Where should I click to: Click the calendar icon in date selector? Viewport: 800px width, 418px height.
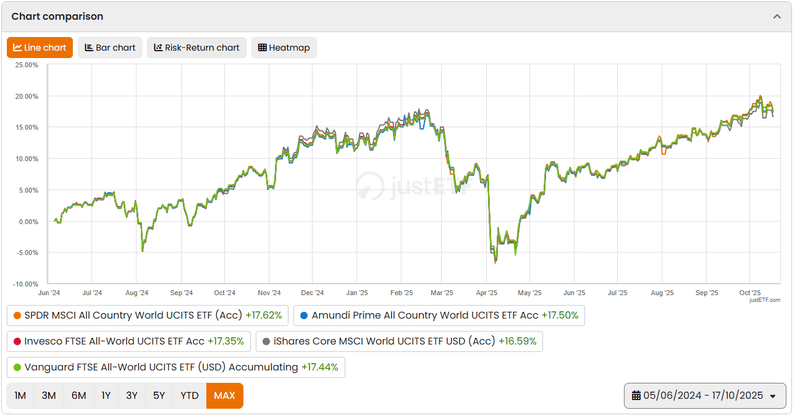635,397
